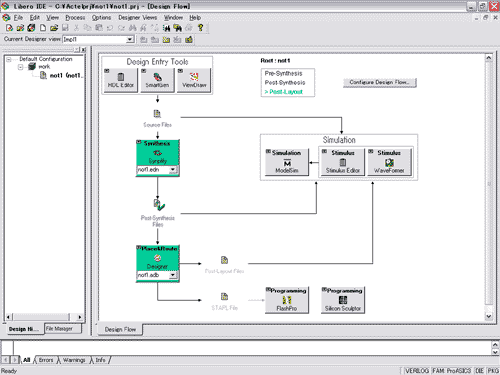Open Stimulus Editor

(343, 162)
